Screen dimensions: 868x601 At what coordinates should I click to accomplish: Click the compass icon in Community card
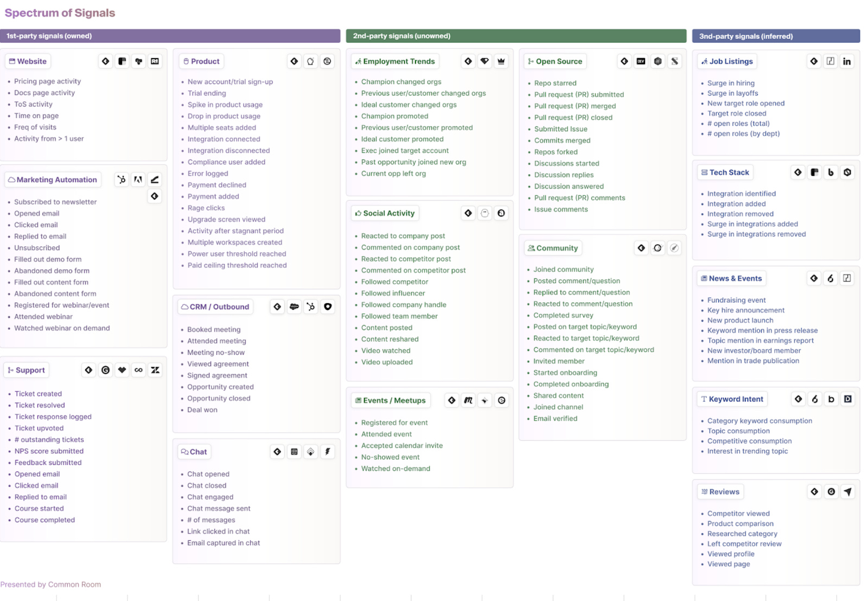tap(674, 248)
